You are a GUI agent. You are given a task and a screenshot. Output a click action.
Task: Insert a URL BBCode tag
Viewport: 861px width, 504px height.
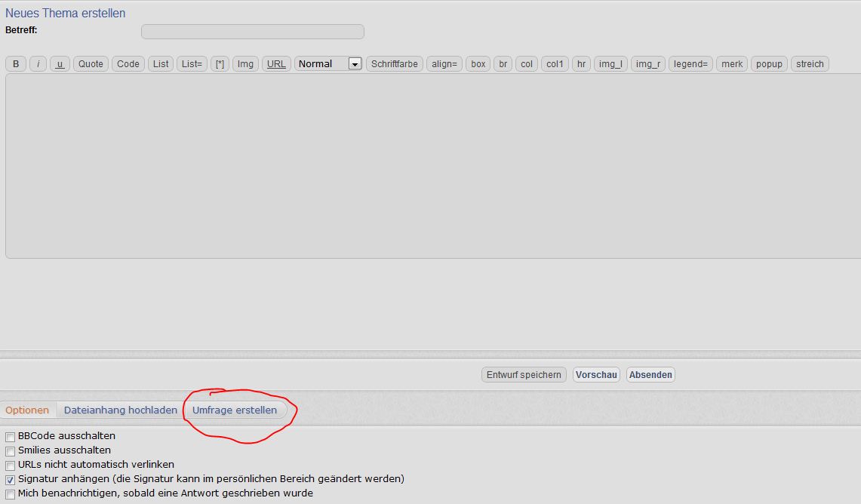[276, 63]
